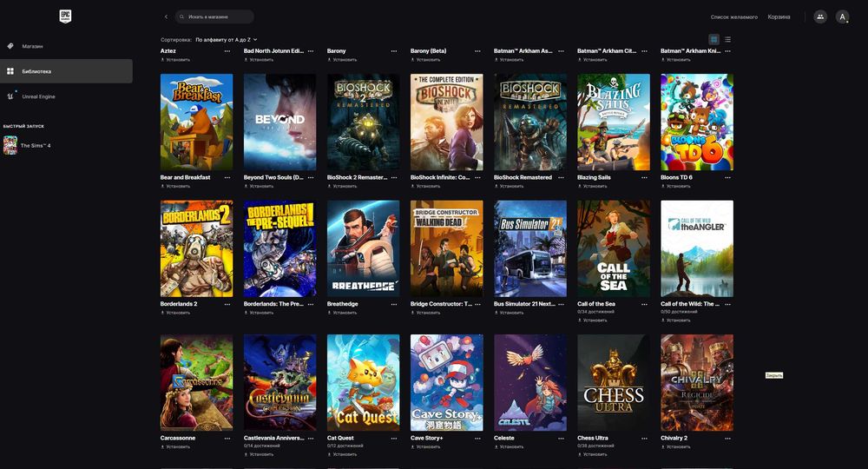Select the Bear and Breakfast cover art
The width and height of the screenshot is (868, 469).
coord(196,122)
